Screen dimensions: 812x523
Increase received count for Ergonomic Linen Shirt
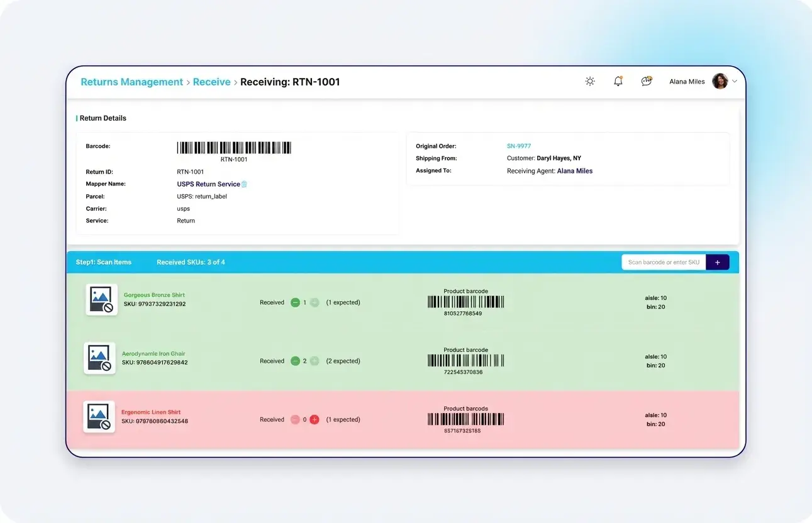pos(314,419)
